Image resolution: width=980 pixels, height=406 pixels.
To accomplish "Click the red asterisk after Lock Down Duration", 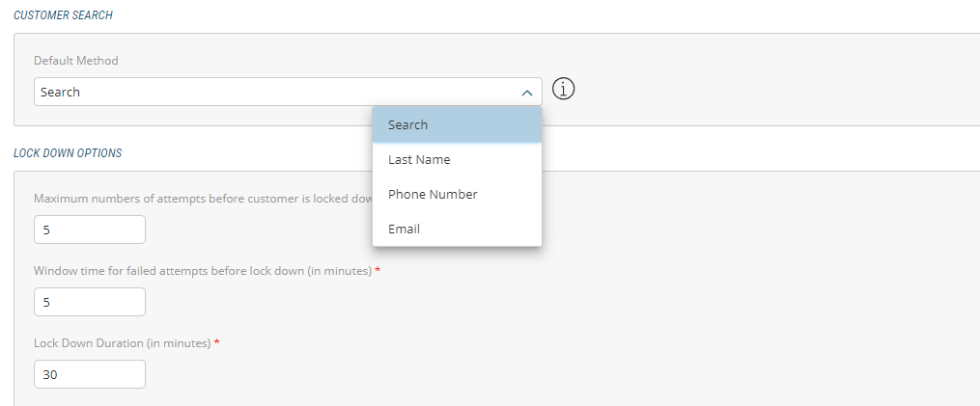I will (216, 343).
